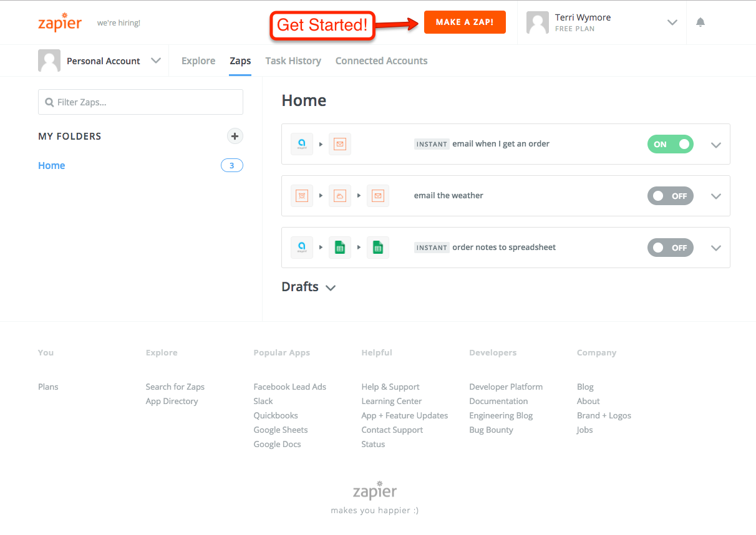Screen dimensions: 756x535
Task: Click Documentation footer link
Action: pos(498,401)
